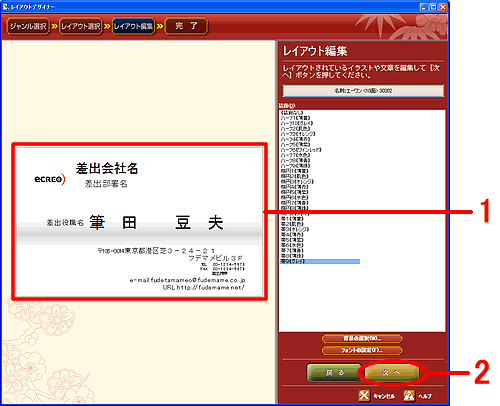
Task: Select the first item in decoration list
Action: point(292,113)
